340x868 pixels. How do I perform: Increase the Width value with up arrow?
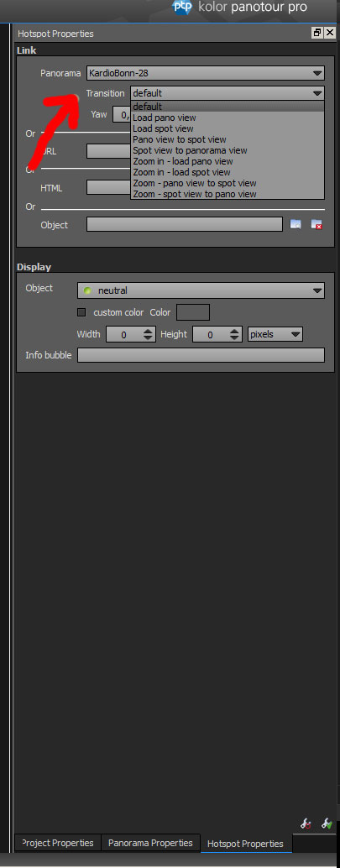148,331
